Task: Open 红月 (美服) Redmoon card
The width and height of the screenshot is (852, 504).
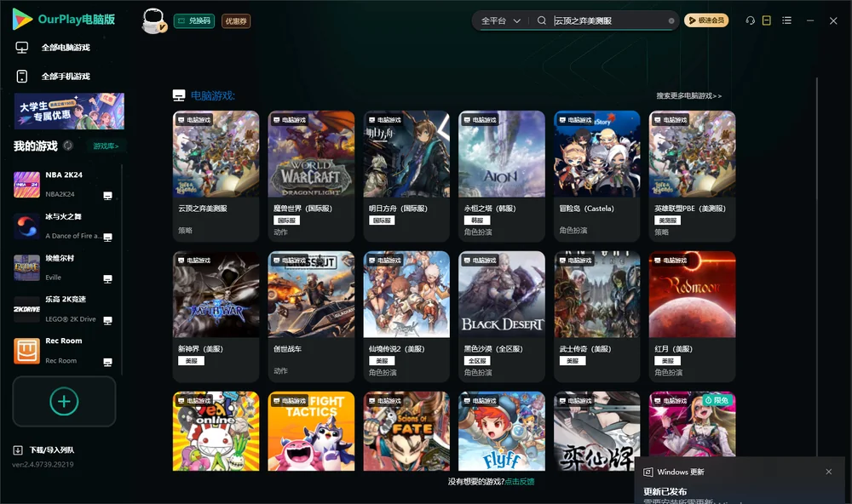Action: (x=692, y=317)
